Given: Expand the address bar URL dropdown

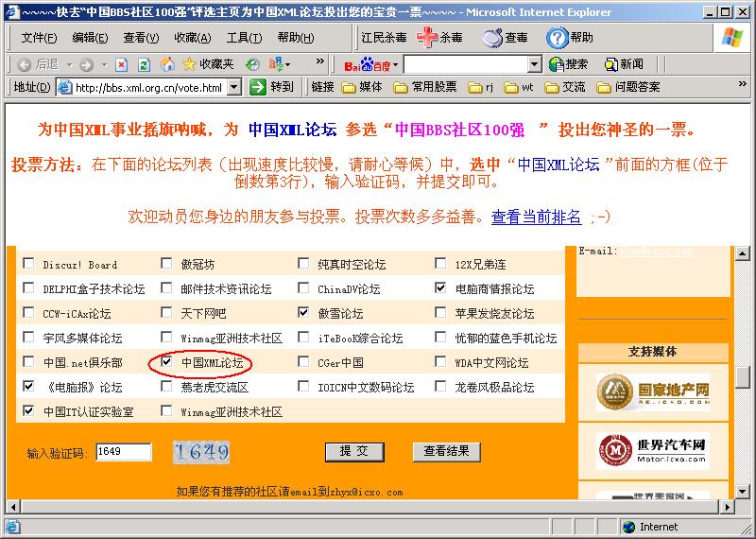Looking at the screenshot, I should pyautogui.click(x=236, y=87).
